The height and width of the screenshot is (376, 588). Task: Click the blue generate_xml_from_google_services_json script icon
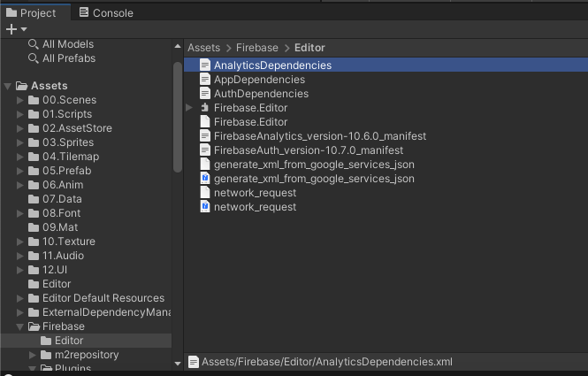(205, 178)
